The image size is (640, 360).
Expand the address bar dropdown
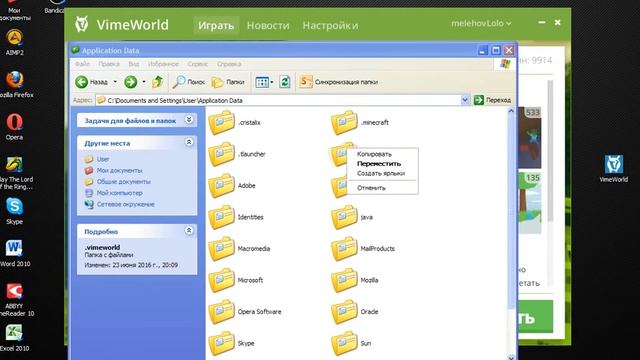464,100
